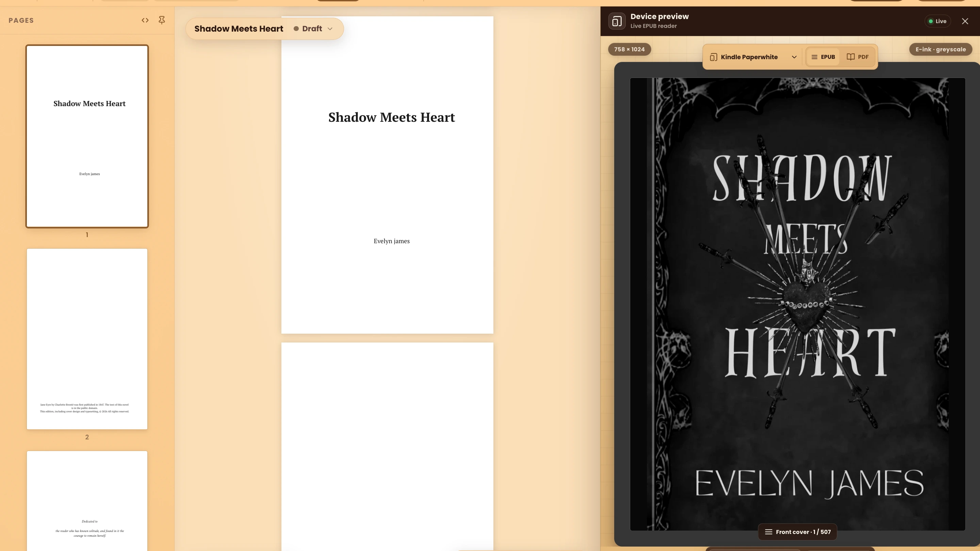This screenshot has height=551, width=980.
Task: Click the PAGES panel header label
Action: [21, 20]
